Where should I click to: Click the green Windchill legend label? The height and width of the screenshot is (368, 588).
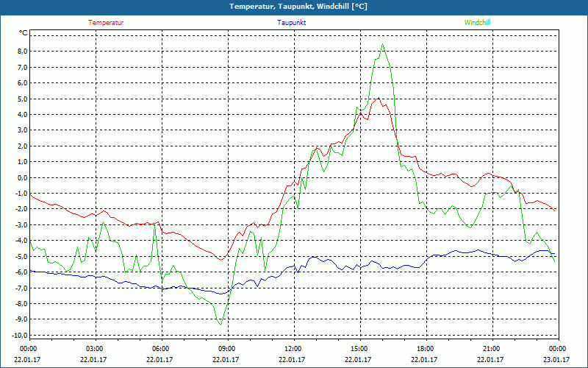[x=477, y=23]
